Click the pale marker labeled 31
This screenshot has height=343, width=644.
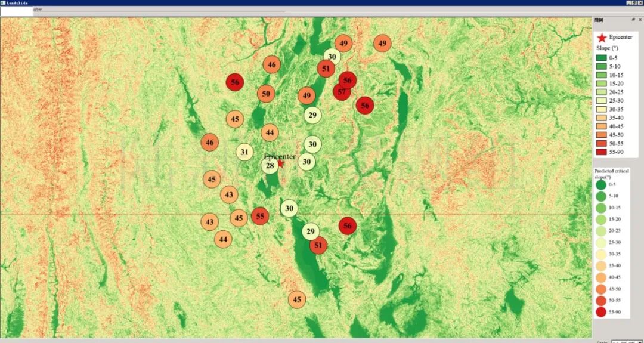pos(244,152)
